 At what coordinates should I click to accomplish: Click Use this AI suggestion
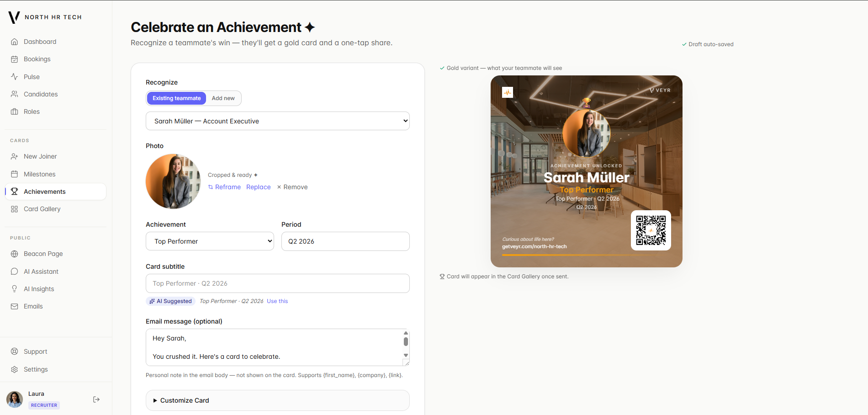coord(277,301)
